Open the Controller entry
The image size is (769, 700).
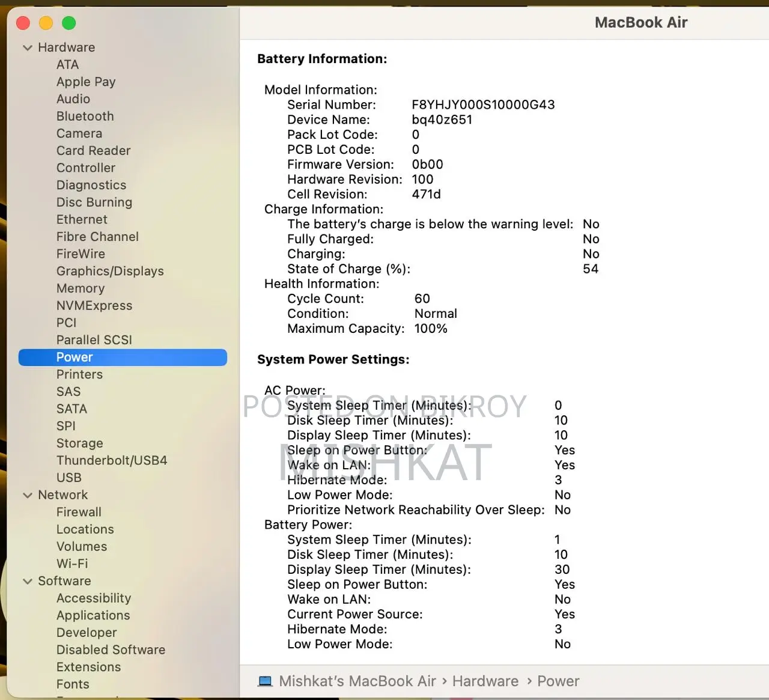[86, 168]
